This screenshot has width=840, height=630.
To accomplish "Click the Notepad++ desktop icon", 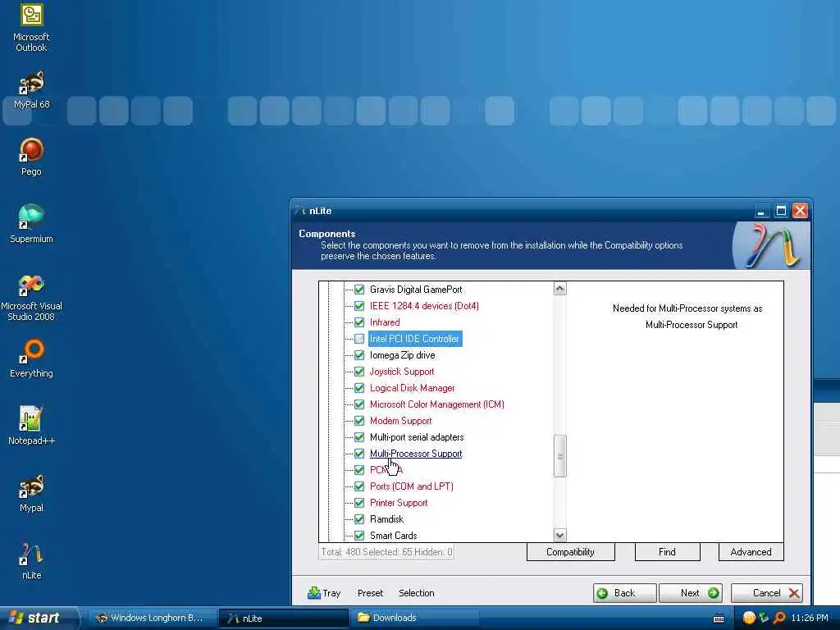I will 31,426.
